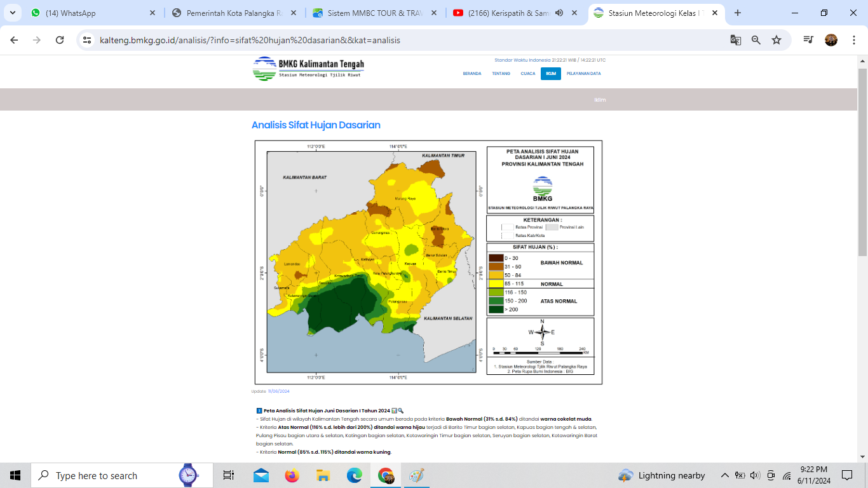Close the Stasiun Meteorologi tab
The width and height of the screenshot is (868, 488).
(715, 13)
